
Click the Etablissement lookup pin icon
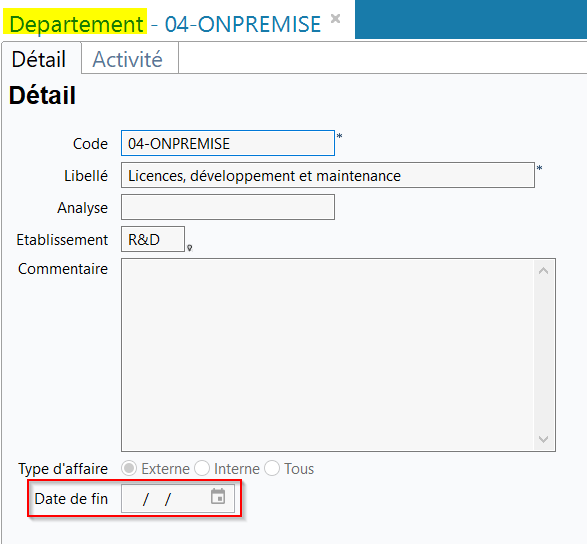190,248
